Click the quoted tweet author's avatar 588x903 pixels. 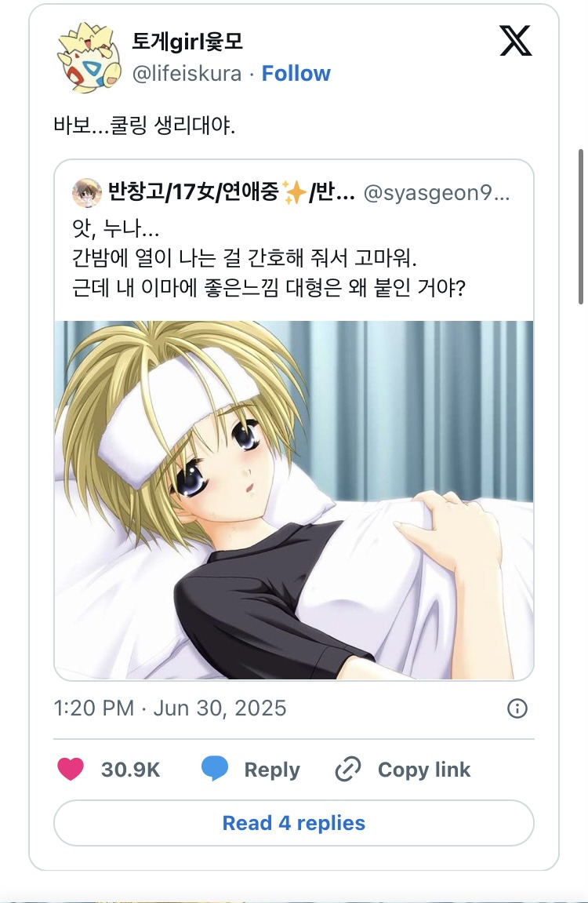[x=87, y=192]
